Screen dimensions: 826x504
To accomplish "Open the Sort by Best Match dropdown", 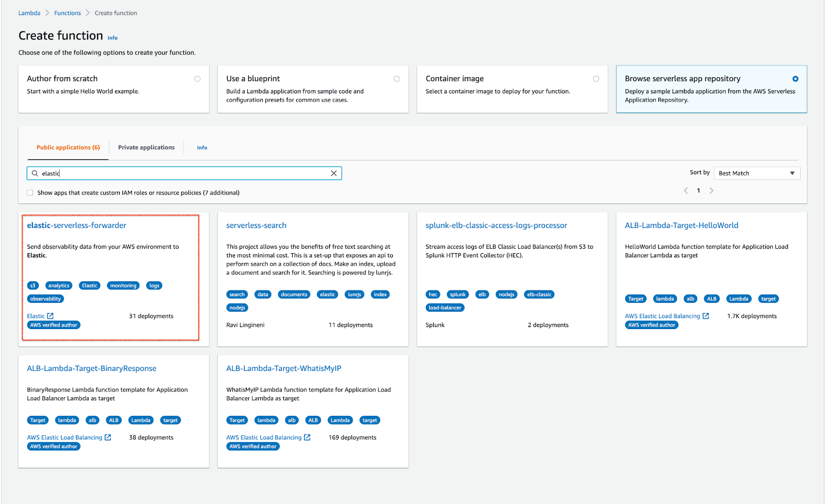I will click(x=756, y=173).
